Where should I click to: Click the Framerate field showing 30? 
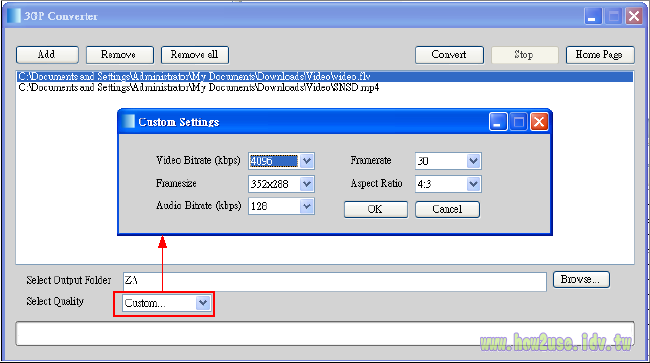[x=441, y=161]
